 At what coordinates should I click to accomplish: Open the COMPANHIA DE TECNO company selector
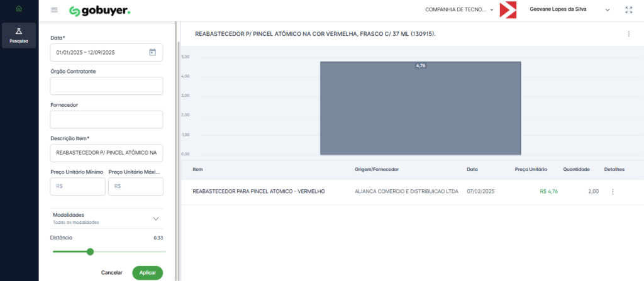click(459, 10)
